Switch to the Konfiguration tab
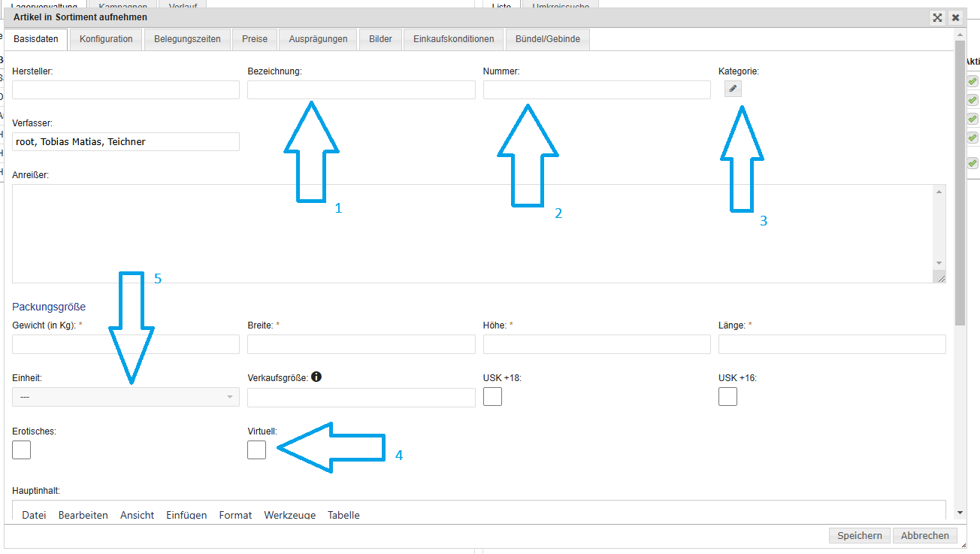This screenshot has width=980, height=554. (x=106, y=39)
